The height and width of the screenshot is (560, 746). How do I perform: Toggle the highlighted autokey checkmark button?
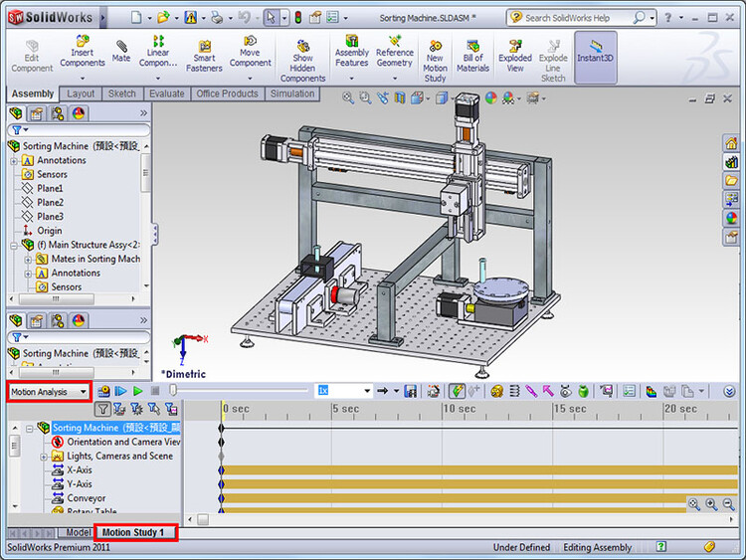pos(457,391)
